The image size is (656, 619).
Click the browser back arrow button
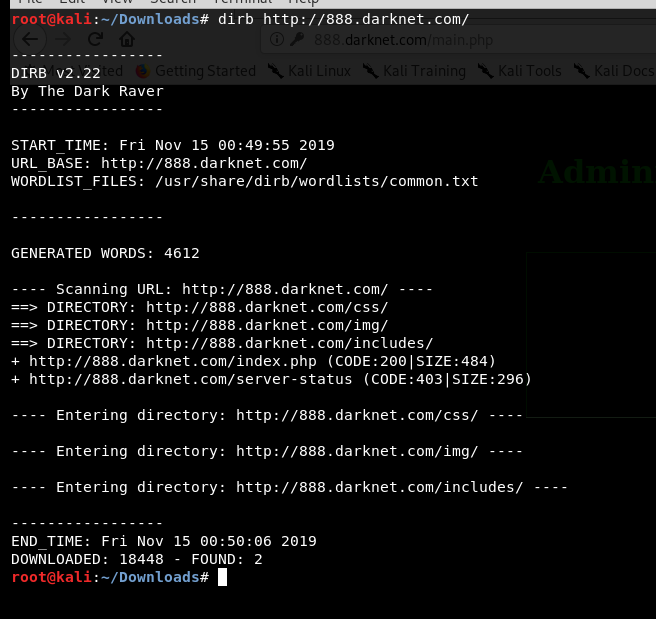[x=30, y=39]
